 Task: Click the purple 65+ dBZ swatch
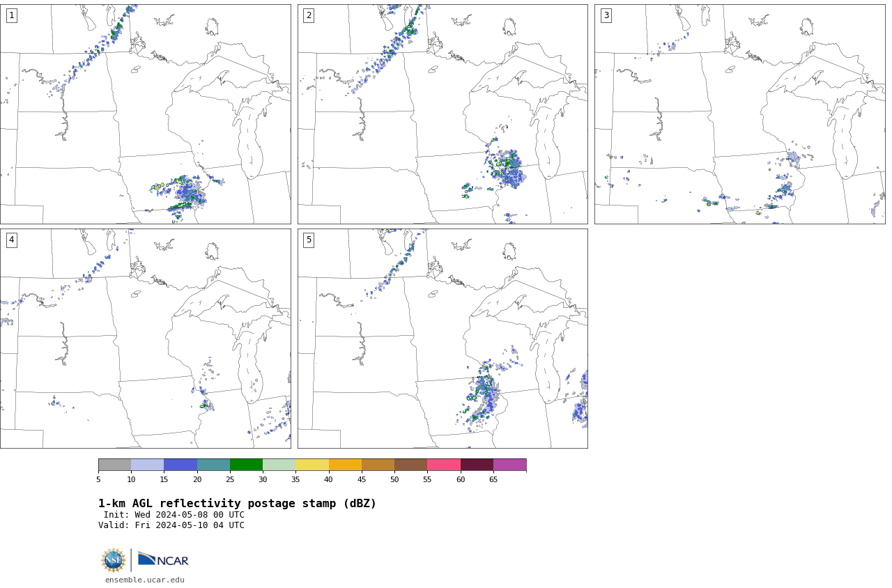point(509,465)
